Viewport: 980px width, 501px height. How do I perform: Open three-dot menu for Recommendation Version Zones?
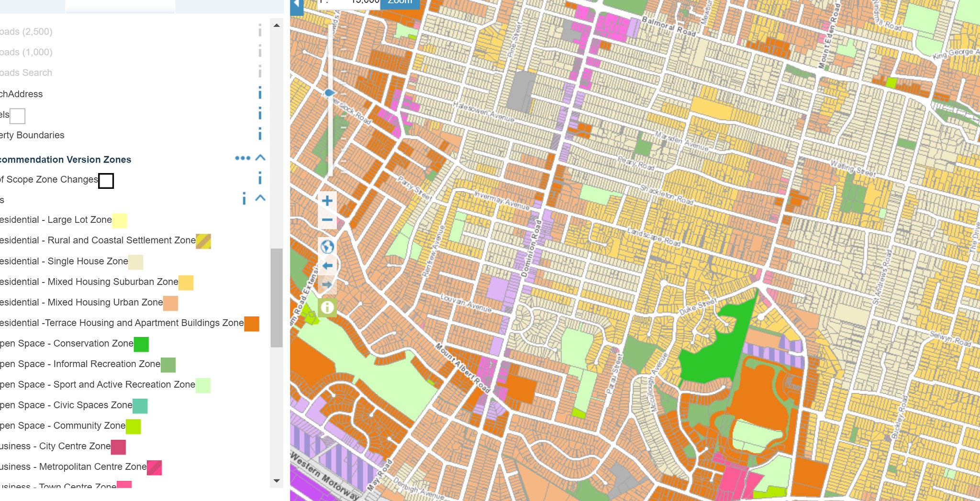tap(242, 158)
